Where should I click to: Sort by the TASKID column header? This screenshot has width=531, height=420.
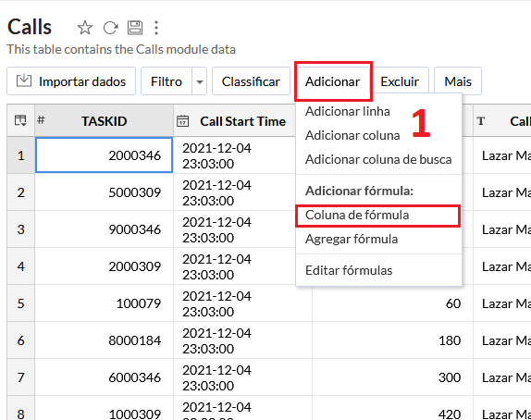pos(104,121)
